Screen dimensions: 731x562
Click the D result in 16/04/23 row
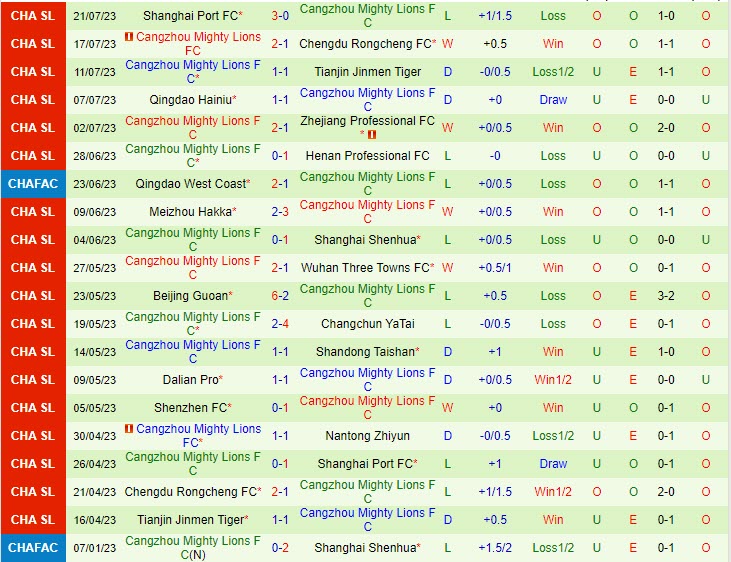point(448,520)
